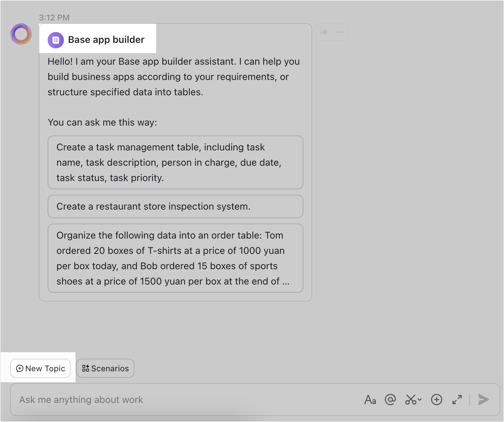The height and width of the screenshot is (422, 504).
Task: Click the send message arrow
Action: tap(484, 400)
